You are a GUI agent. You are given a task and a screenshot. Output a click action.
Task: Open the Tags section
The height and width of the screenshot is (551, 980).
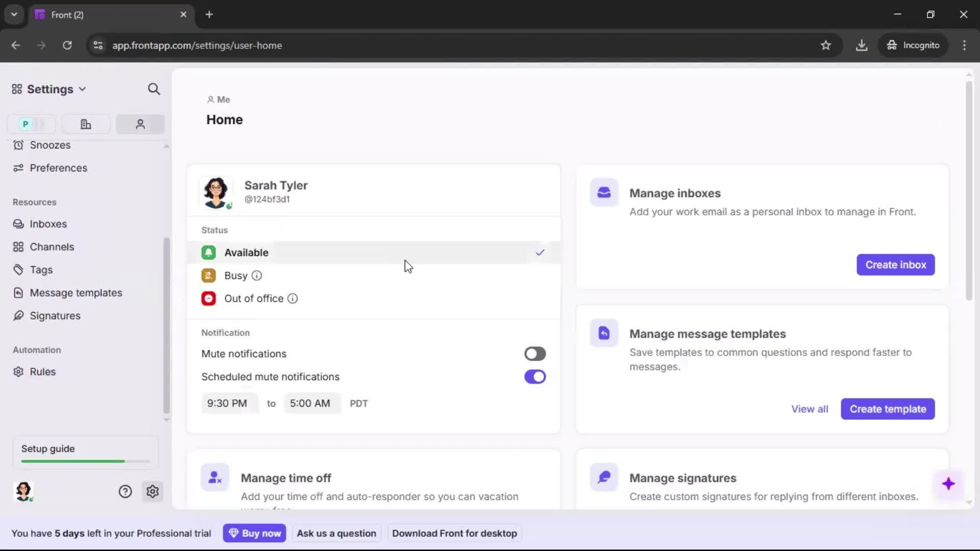tap(41, 269)
